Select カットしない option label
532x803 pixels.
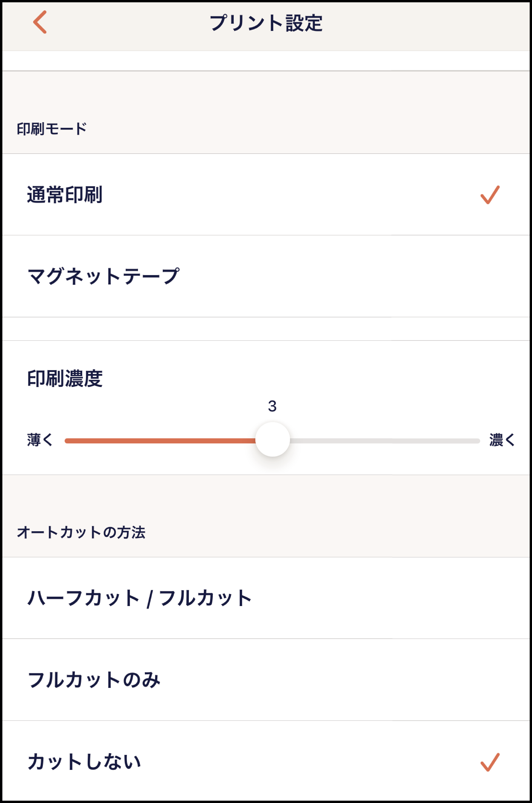(x=84, y=762)
